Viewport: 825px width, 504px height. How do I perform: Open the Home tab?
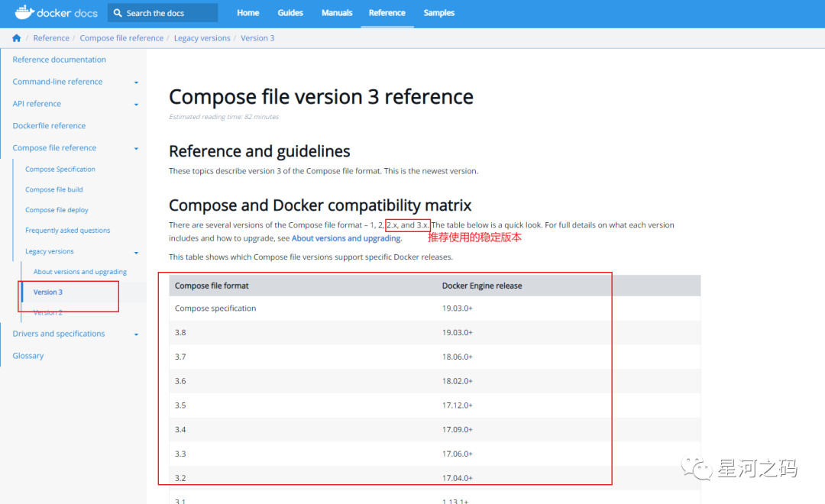[247, 13]
